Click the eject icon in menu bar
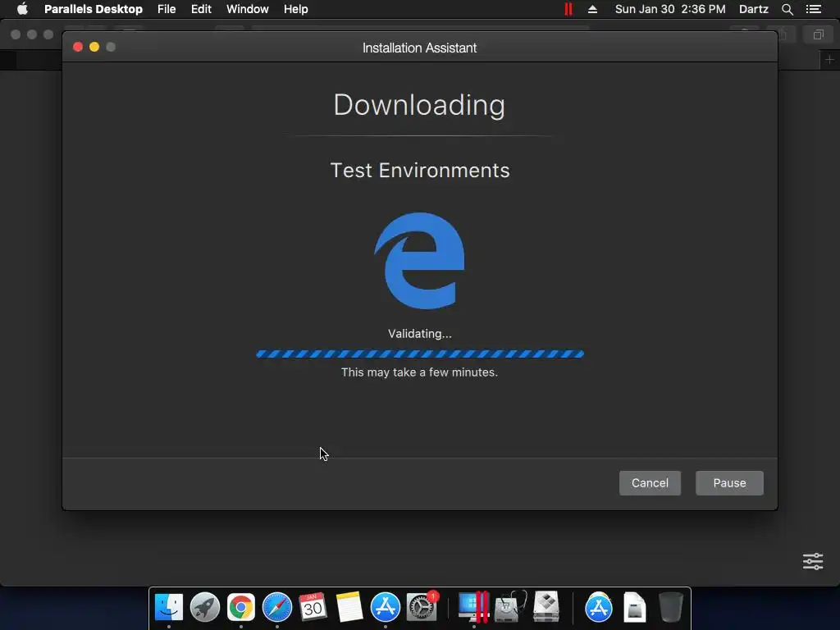This screenshot has width=840, height=630. click(592, 9)
